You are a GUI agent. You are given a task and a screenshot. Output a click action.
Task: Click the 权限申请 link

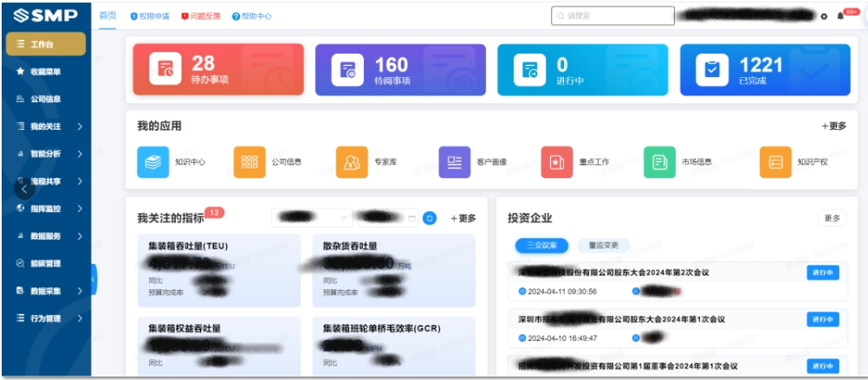[150, 16]
